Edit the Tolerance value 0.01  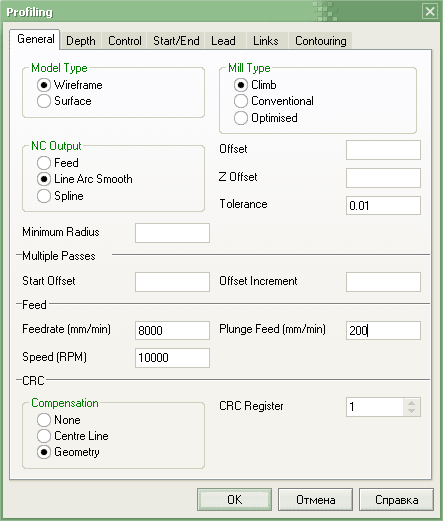click(x=383, y=205)
